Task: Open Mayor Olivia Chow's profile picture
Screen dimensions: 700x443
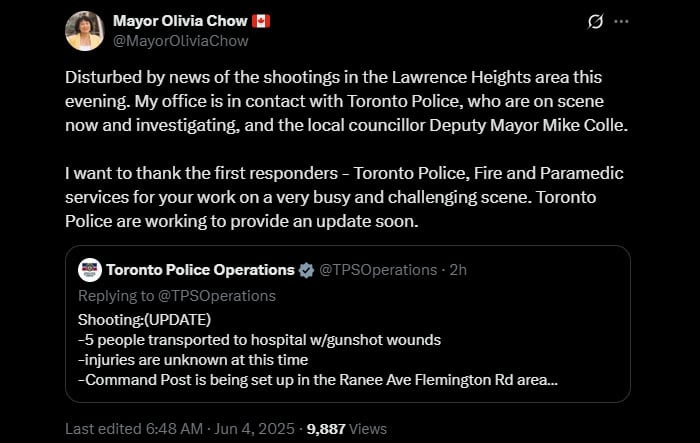Action: coord(84,31)
